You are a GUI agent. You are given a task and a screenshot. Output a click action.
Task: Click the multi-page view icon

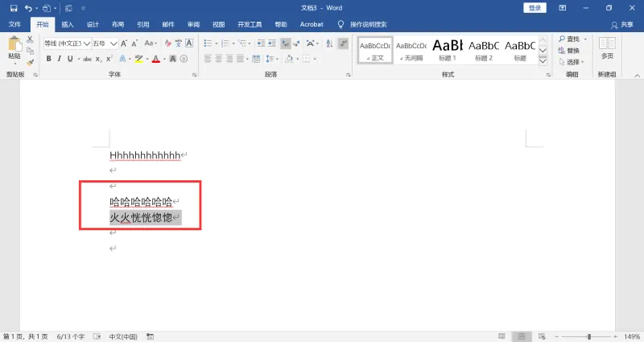(607, 43)
